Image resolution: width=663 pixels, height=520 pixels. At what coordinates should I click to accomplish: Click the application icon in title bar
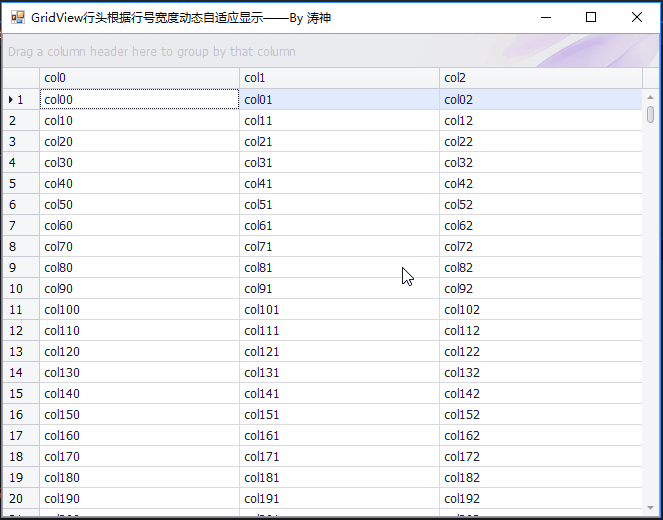17,17
